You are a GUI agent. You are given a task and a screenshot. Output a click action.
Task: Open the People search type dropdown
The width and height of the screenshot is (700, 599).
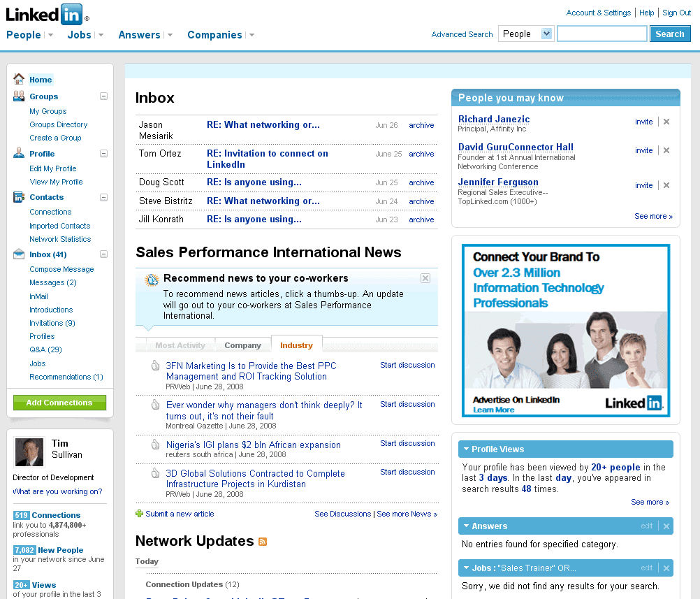click(x=546, y=34)
